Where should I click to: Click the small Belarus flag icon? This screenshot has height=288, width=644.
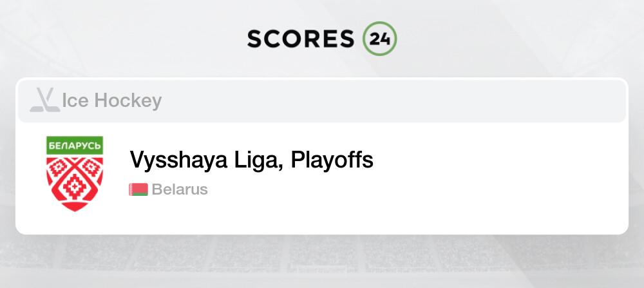[138, 190]
